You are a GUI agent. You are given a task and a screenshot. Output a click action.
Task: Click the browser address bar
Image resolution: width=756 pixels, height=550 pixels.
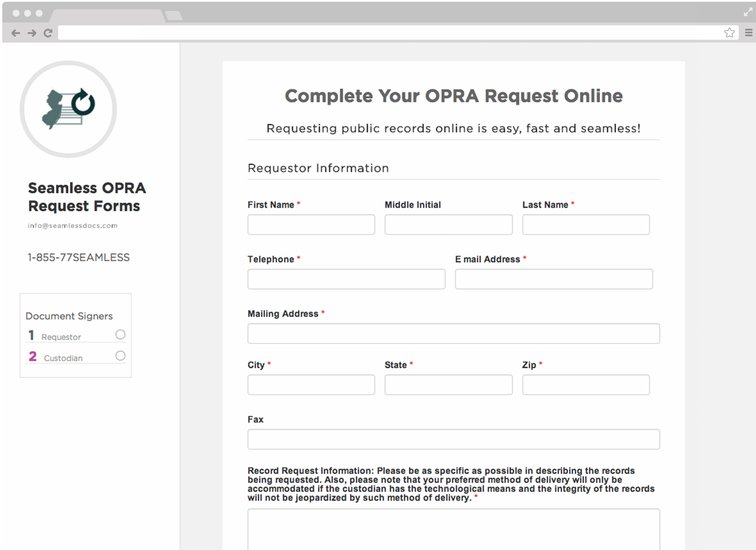[x=391, y=33]
